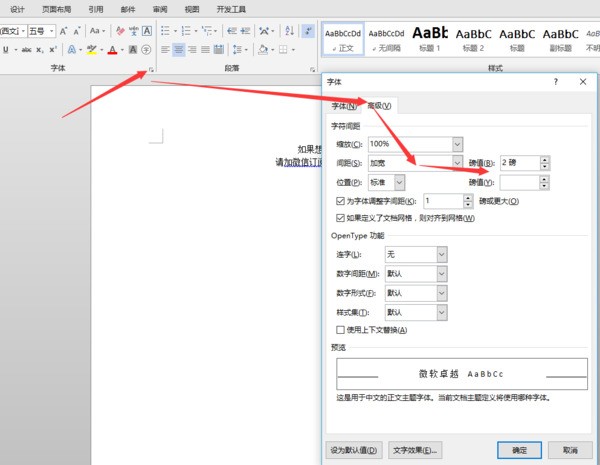
Task: Click the font color 'A' icon
Action: point(111,50)
